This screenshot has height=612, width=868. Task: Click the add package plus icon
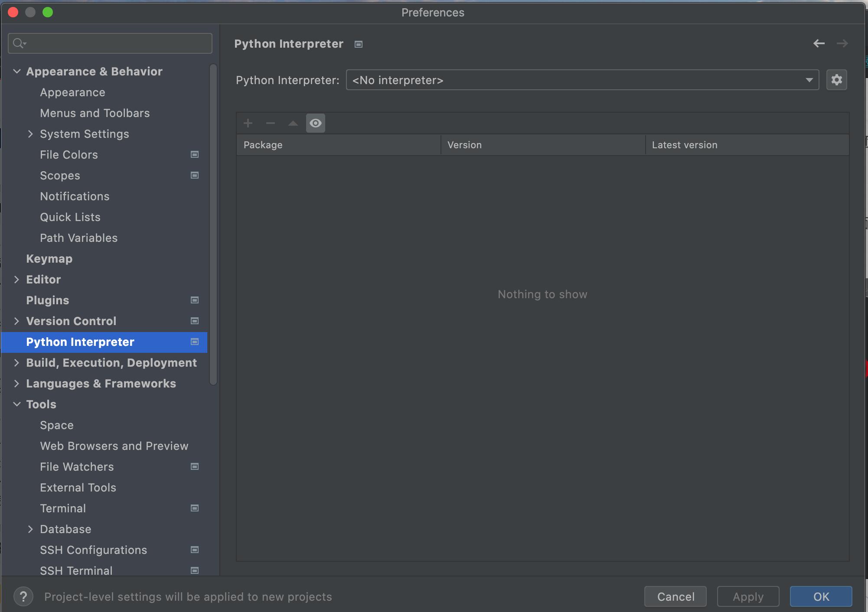[248, 124]
